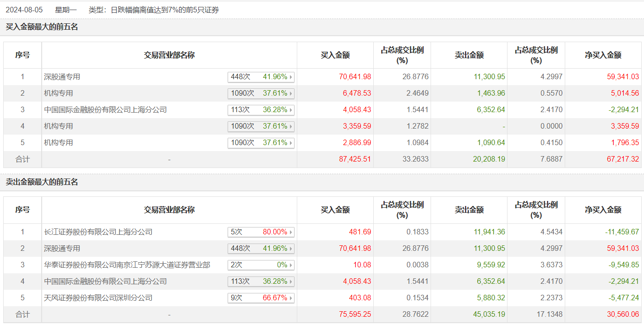Click the arrow next to 80.00% for 长江证券
The height and width of the screenshot is (325, 644).
tap(291, 232)
